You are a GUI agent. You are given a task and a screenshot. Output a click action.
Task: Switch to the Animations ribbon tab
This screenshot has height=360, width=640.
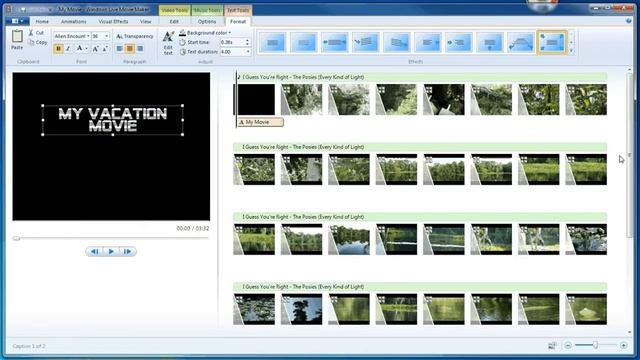click(x=73, y=22)
